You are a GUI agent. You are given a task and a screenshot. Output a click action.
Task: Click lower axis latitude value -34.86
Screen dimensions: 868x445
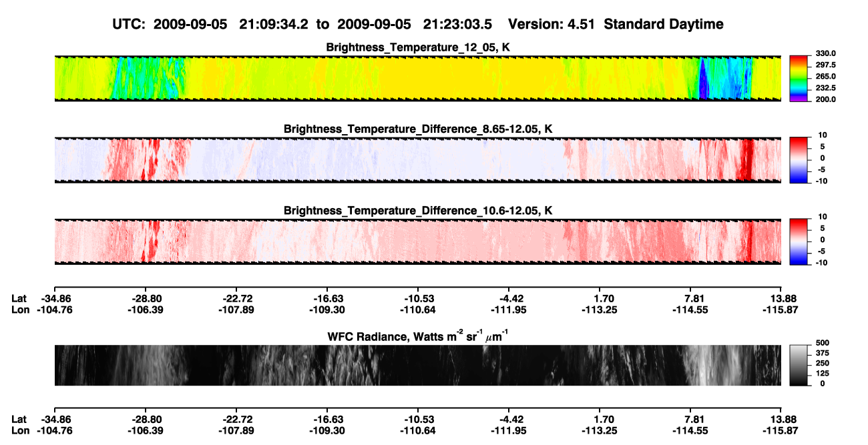pos(56,419)
